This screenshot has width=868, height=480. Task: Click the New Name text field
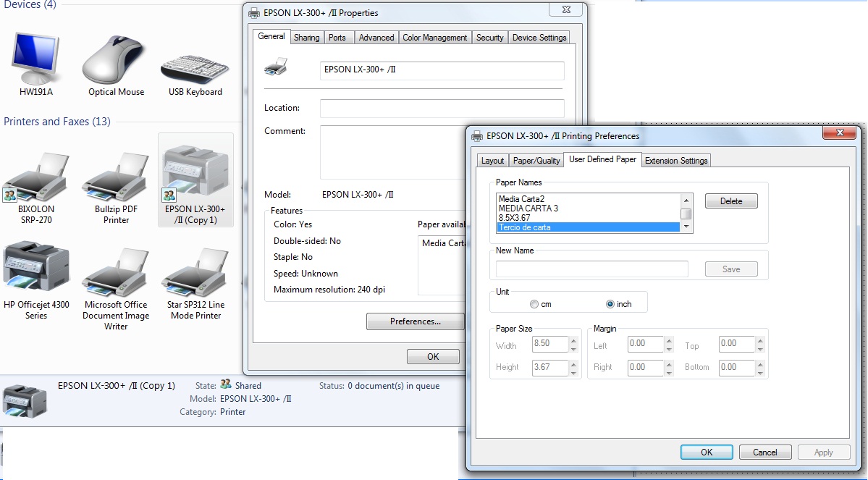click(x=591, y=269)
